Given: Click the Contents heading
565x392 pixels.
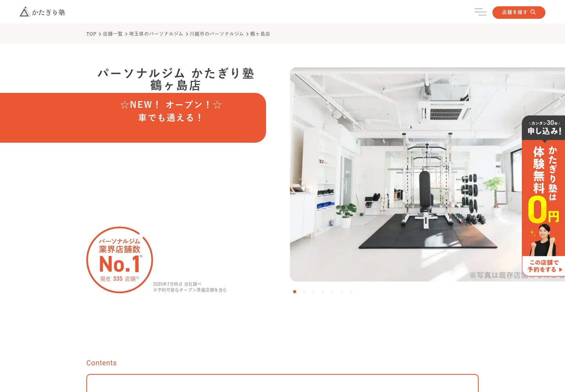Looking at the screenshot, I should click(x=102, y=363).
